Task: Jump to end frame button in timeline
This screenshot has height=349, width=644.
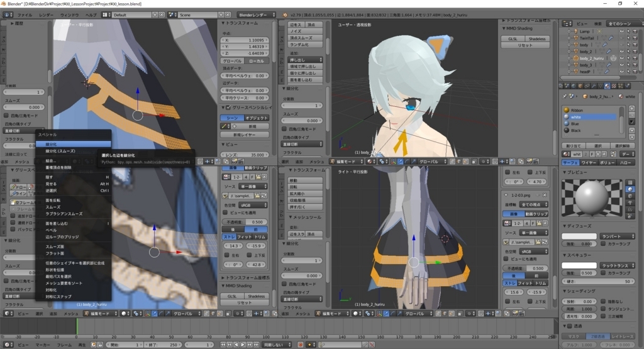Action: [256, 345]
